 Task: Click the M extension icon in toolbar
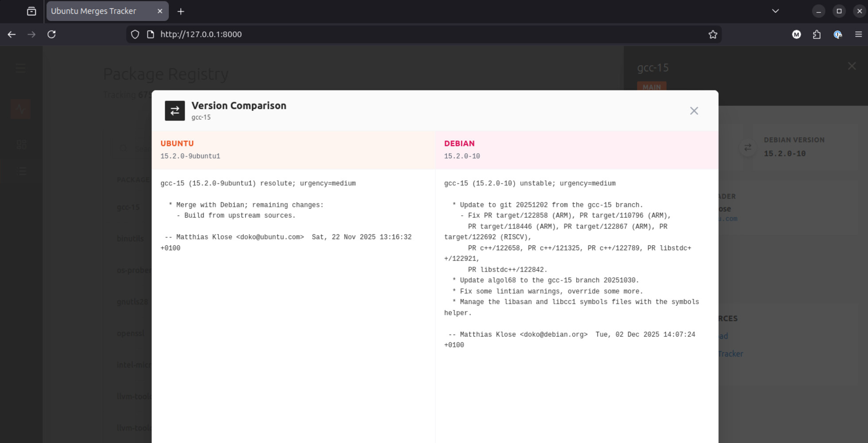pyautogui.click(x=796, y=35)
